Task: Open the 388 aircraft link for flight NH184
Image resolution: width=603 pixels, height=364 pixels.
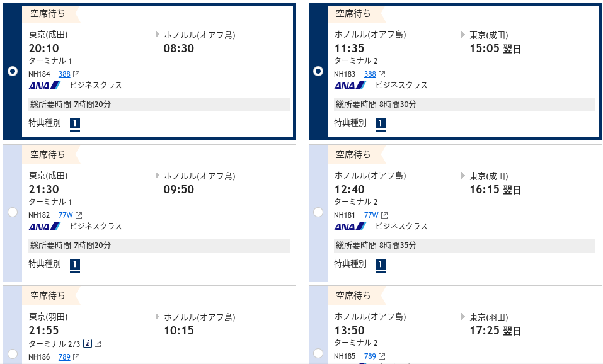Action: pos(64,74)
